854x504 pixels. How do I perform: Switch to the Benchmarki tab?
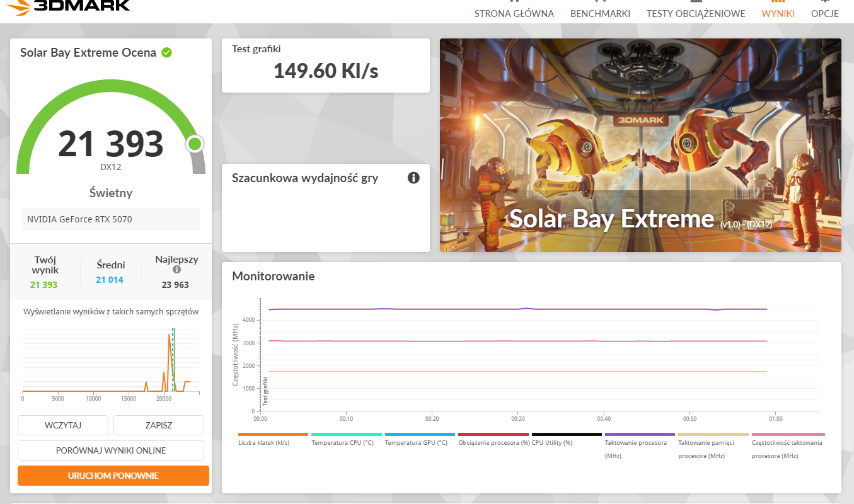coord(600,14)
